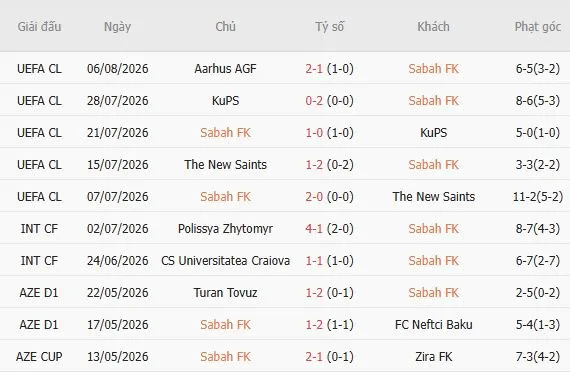This screenshot has height=375, width=570.
Task: View 2-0 score against The New Saints
Action: [314, 197]
